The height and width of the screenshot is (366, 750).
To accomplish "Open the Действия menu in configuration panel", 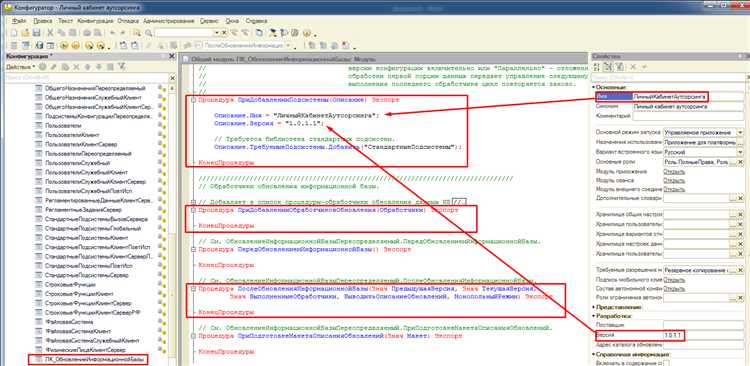I will point(21,67).
